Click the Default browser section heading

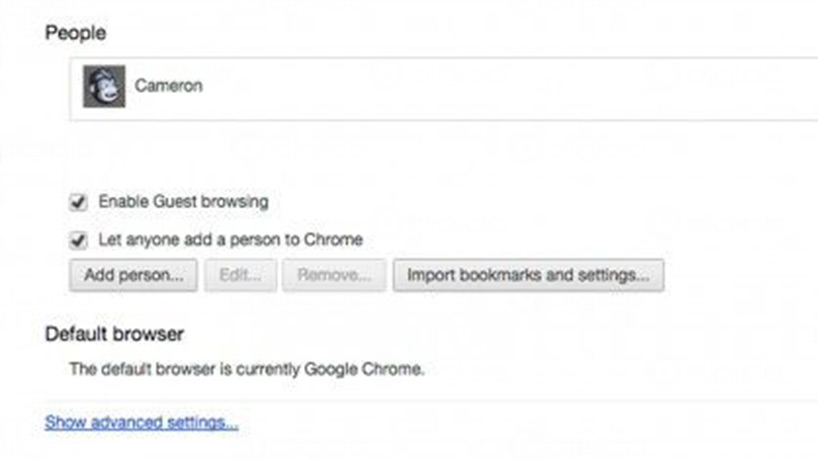(x=114, y=334)
